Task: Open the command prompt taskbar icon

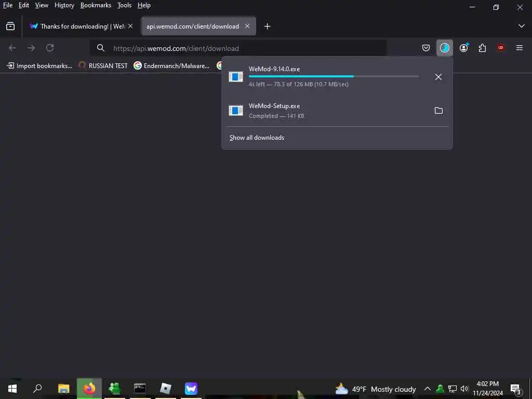Action: pyautogui.click(x=140, y=388)
